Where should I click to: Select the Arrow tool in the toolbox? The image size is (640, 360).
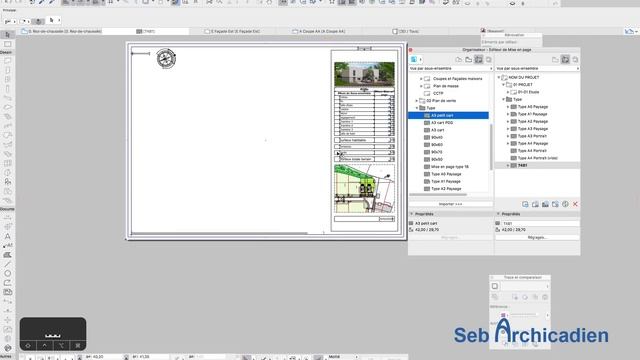point(7,35)
